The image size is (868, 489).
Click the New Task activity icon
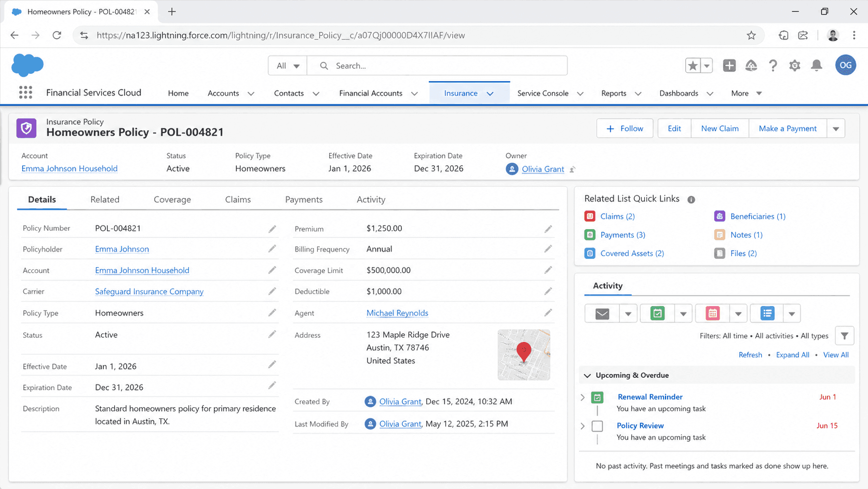point(657,313)
